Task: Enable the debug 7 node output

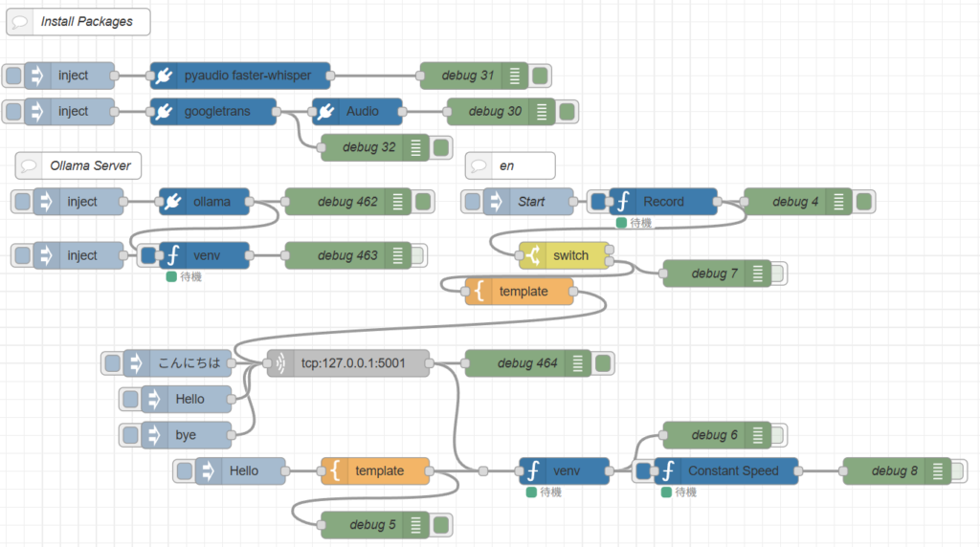Action: 778,273
